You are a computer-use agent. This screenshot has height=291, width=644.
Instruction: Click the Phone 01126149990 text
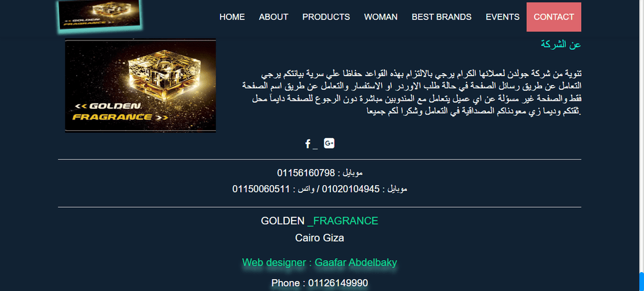pyautogui.click(x=319, y=283)
